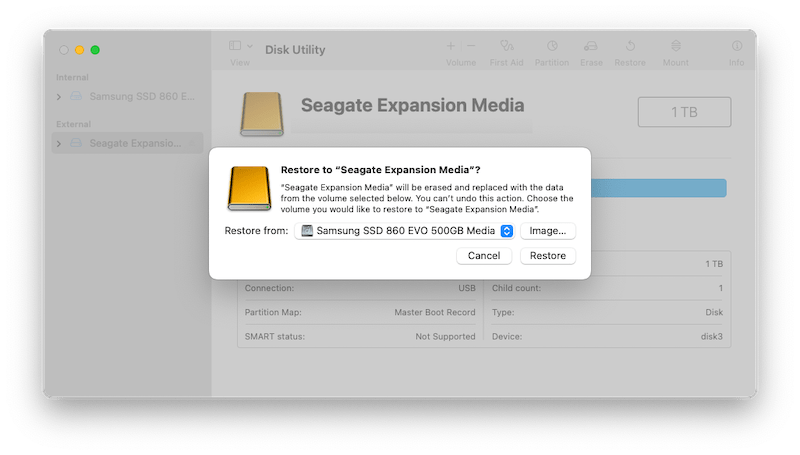Screen dimensions: 800x455
Task: Click the remove volume minus icon
Action: coord(471,46)
